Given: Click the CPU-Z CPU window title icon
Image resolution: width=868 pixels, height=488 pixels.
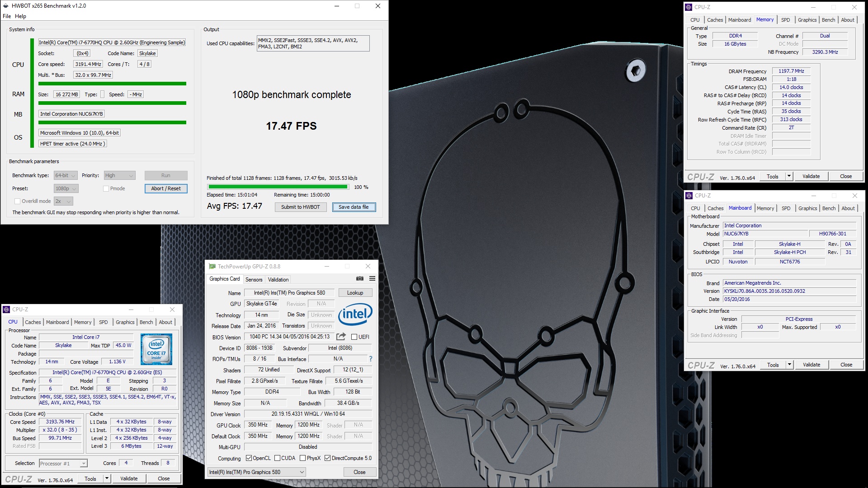Looking at the screenshot, I should (6, 309).
